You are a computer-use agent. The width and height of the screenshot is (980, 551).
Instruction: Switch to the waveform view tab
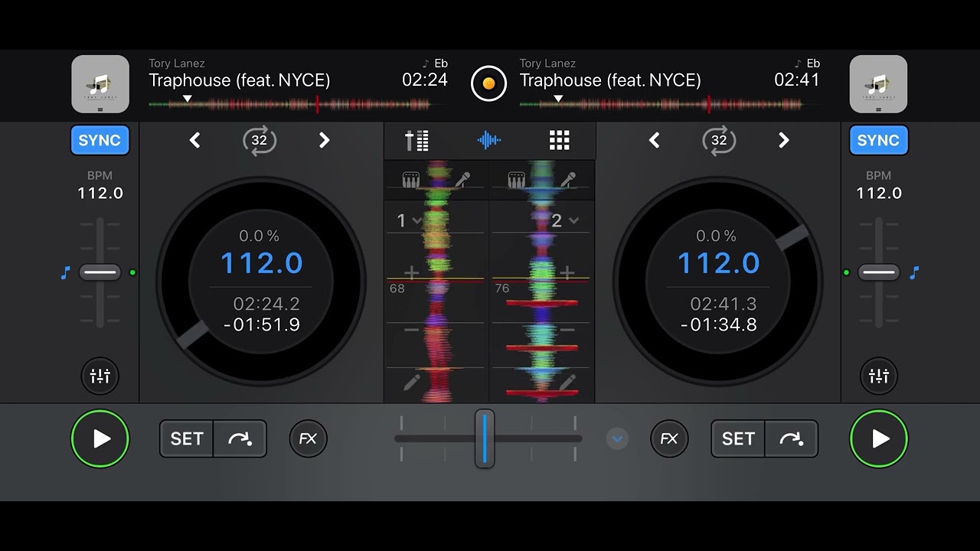(488, 140)
